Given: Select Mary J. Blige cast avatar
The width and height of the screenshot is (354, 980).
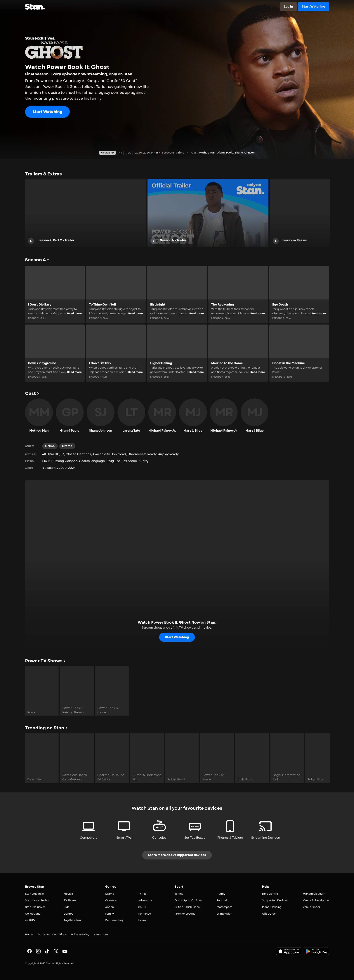Looking at the screenshot, I should [x=193, y=412].
